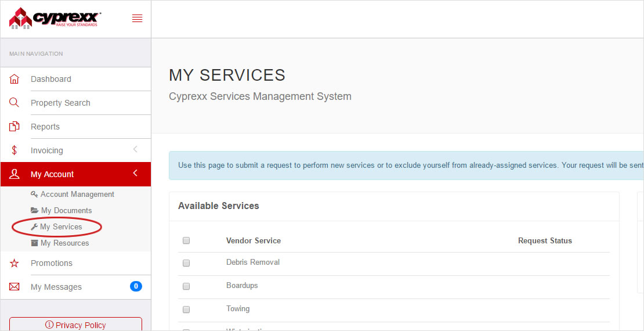Click the Privacy Policy button
Screen dimensions: 644x331
tap(75, 325)
